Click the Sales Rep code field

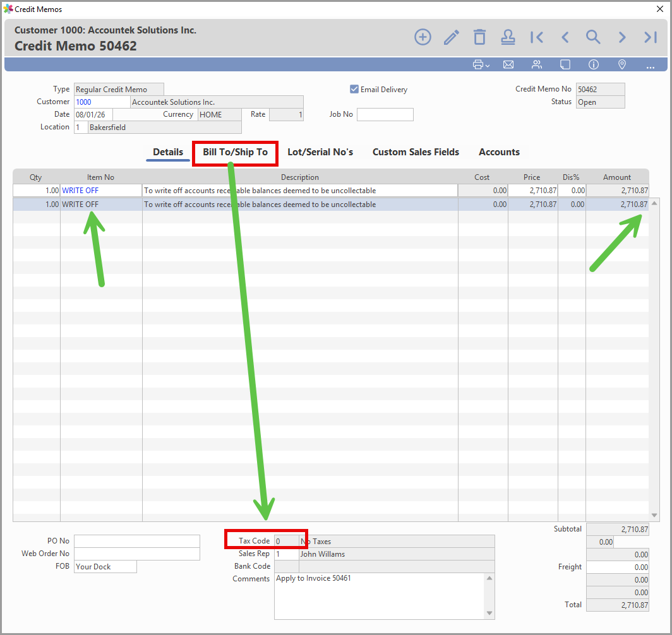point(286,554)
